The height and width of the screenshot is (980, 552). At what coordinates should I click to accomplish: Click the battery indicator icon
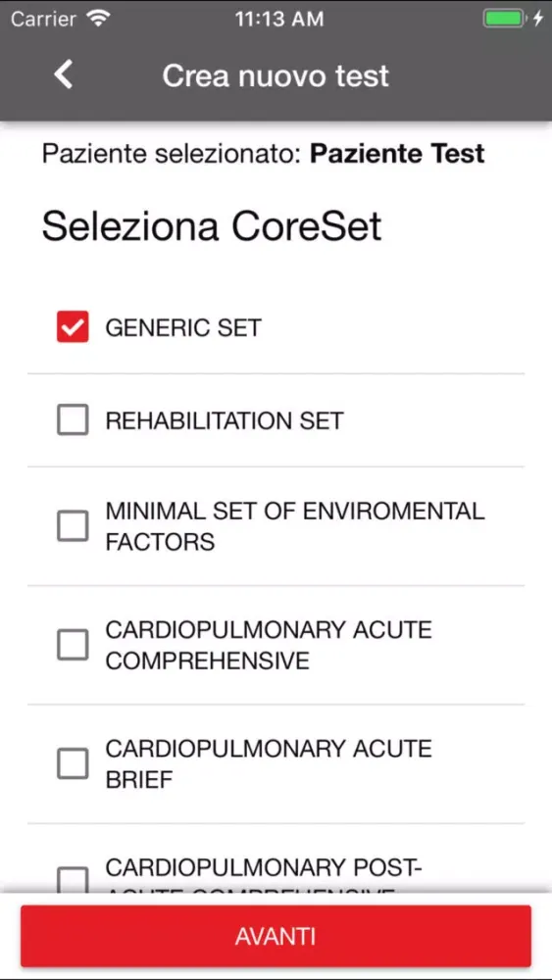[503, 19]
